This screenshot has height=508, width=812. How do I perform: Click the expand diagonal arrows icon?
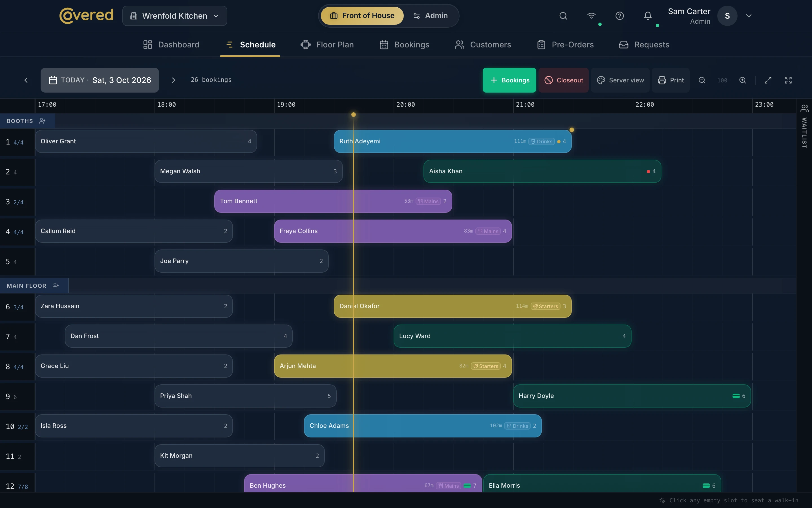[768, 80]
